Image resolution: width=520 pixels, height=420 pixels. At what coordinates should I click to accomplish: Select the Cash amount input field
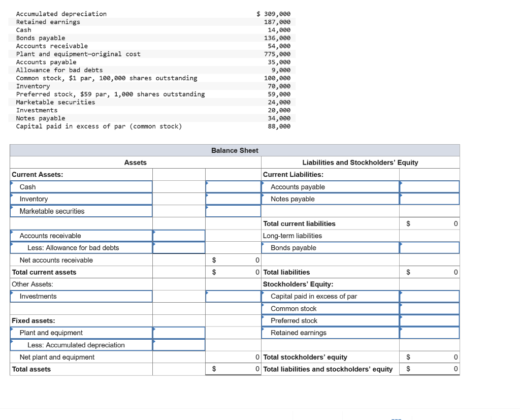[x=233, y=186]
